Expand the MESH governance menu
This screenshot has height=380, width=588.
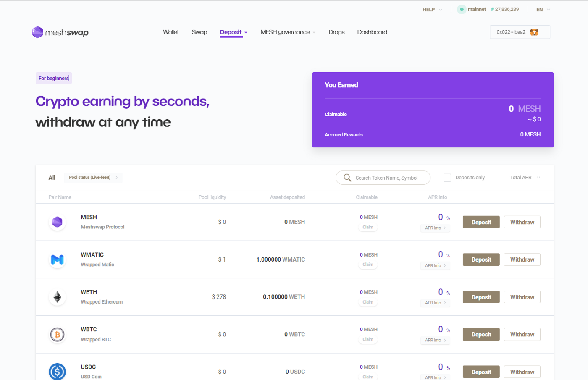tap(288, 32)
